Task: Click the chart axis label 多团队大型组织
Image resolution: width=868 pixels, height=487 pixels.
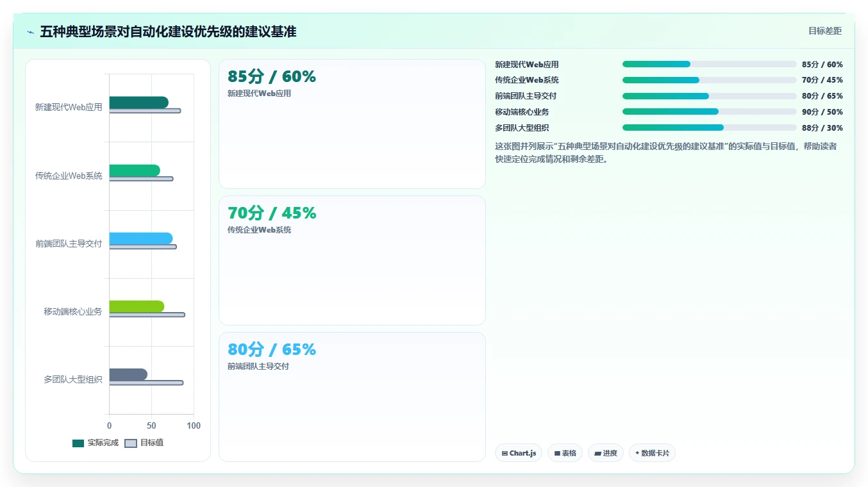Action: coord(72,379)
